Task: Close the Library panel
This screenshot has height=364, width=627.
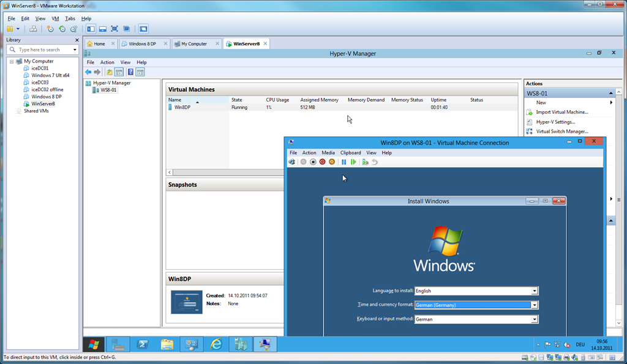Action: (77, 40)
